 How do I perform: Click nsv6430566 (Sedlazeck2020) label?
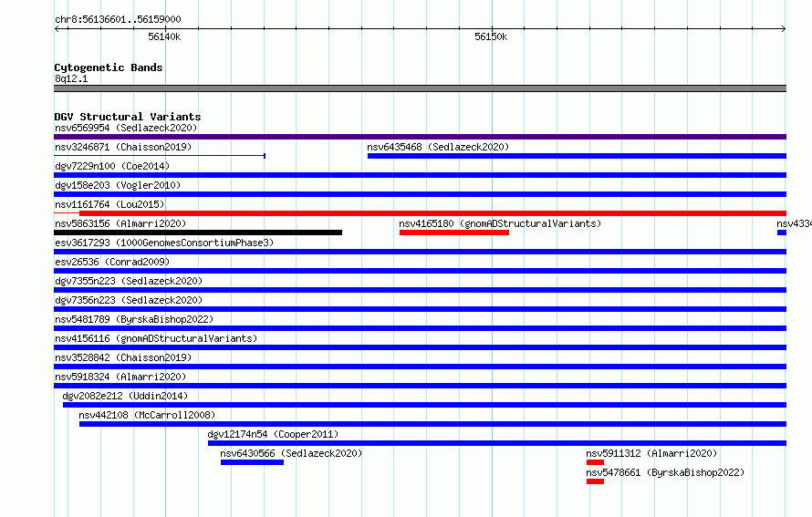coord(291,453)
